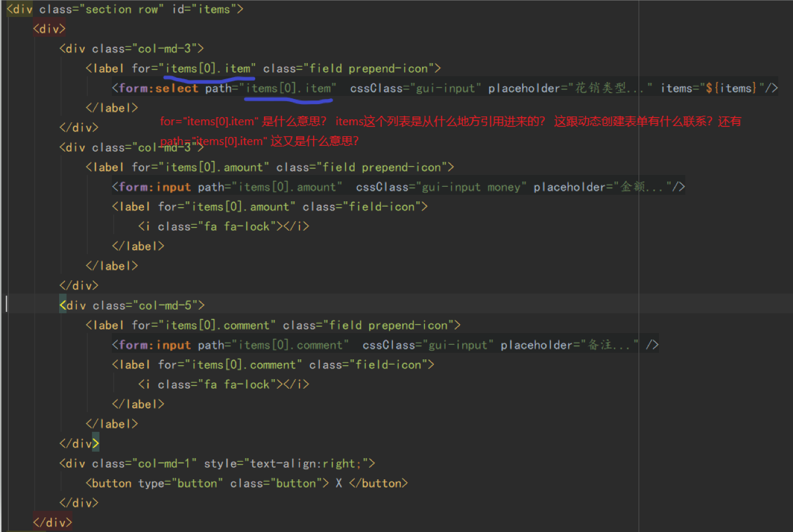Click the for="items[0].item" label attribute value
The image size is (793, 532).
[208, 68]
